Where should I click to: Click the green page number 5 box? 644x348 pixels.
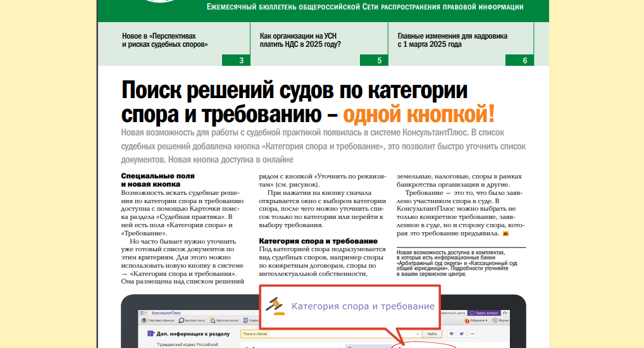point(374,60)
